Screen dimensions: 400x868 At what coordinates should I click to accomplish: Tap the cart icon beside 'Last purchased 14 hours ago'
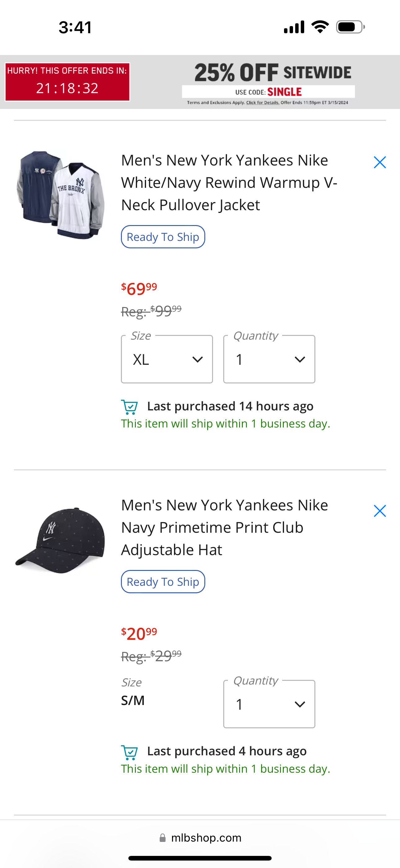(x=129, y=407)
